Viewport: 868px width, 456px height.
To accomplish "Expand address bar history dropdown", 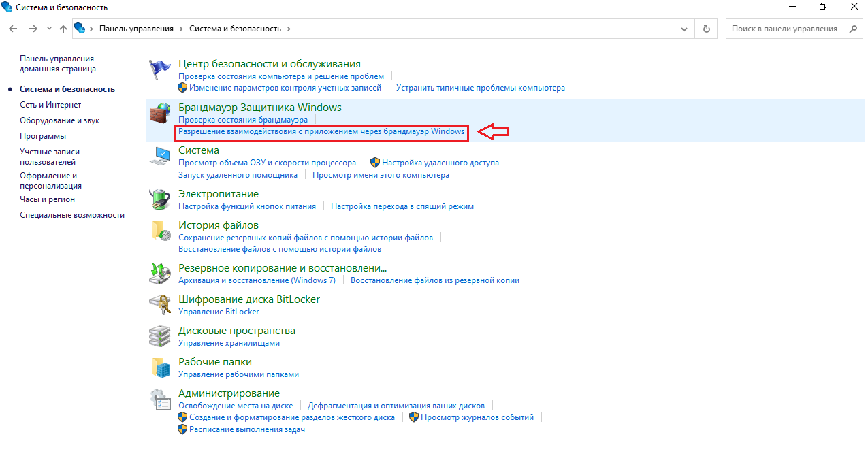I will click(685, 29).
